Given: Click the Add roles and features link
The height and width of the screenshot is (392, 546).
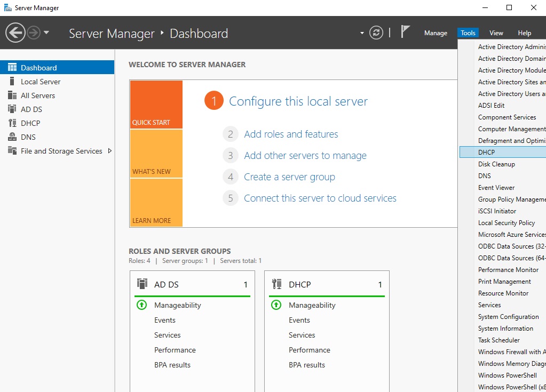Looking at the screenshot, I should (x=290, y=134).
